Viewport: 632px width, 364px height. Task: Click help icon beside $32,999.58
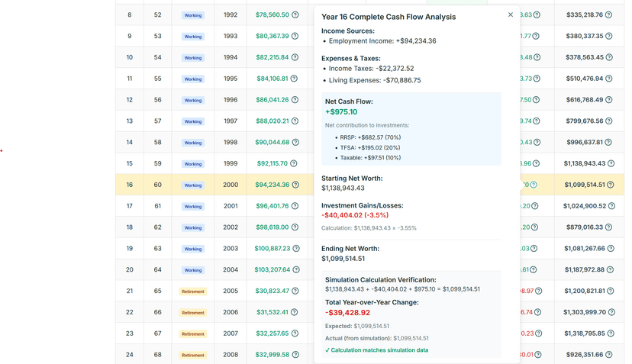click(295, 355)
